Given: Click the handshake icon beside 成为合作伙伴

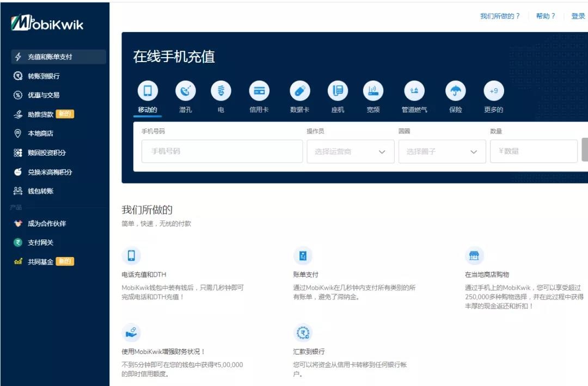Looking at the screenshot, I should (x=18, y=223).
